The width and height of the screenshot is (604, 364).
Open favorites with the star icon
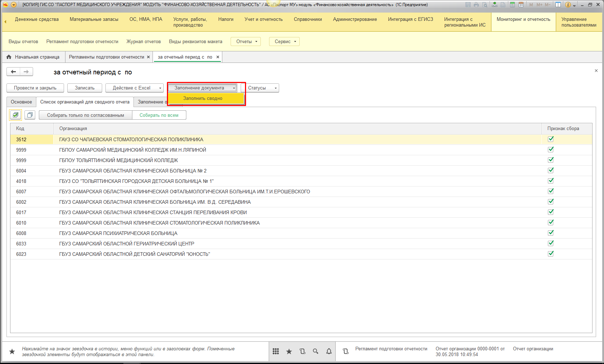click(289, 351)
